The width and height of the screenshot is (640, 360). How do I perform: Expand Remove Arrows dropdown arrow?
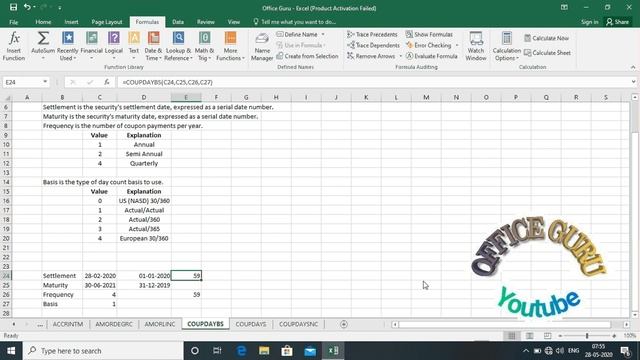(400, 56)
